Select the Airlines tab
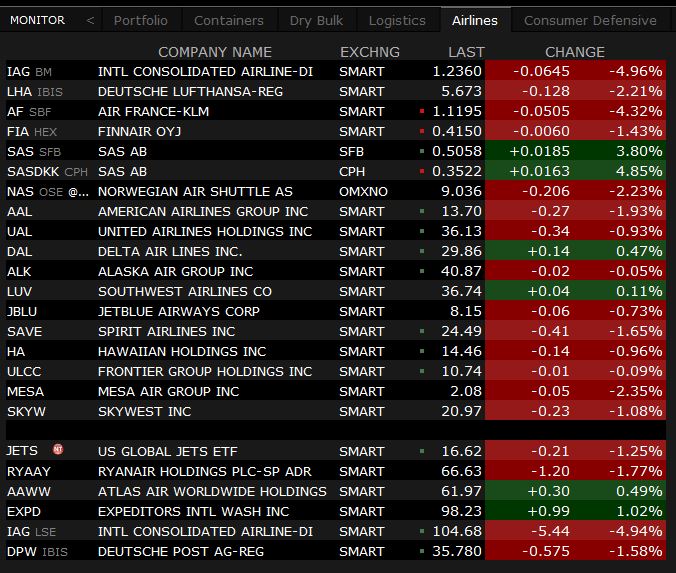This screenshot has width=676, height=573. 475,20
